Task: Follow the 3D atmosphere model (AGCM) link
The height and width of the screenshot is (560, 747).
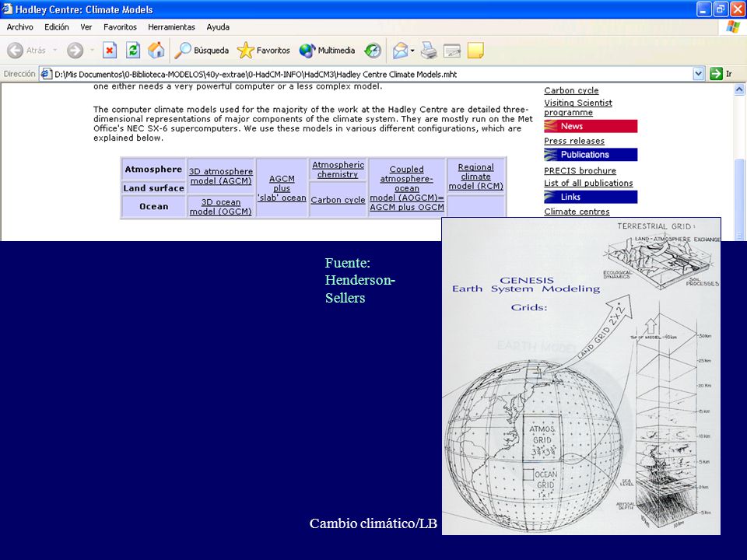Action: (220, 176)
